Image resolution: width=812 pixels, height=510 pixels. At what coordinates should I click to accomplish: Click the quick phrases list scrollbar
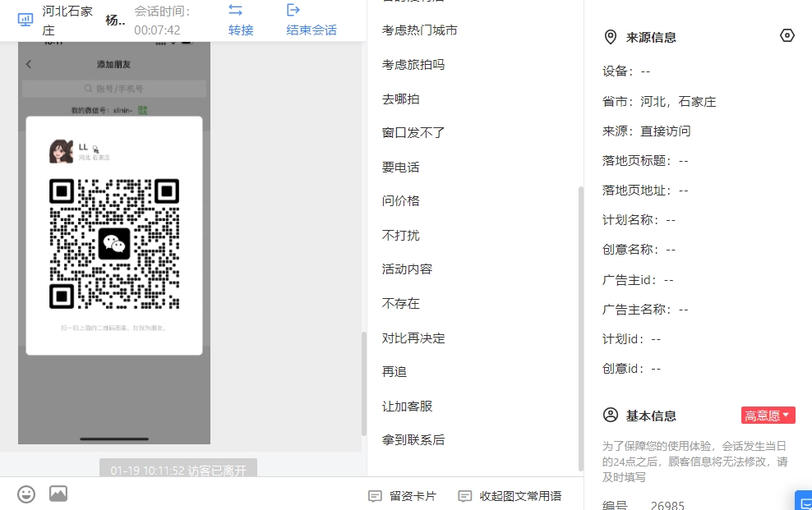[x=581, y=329]
